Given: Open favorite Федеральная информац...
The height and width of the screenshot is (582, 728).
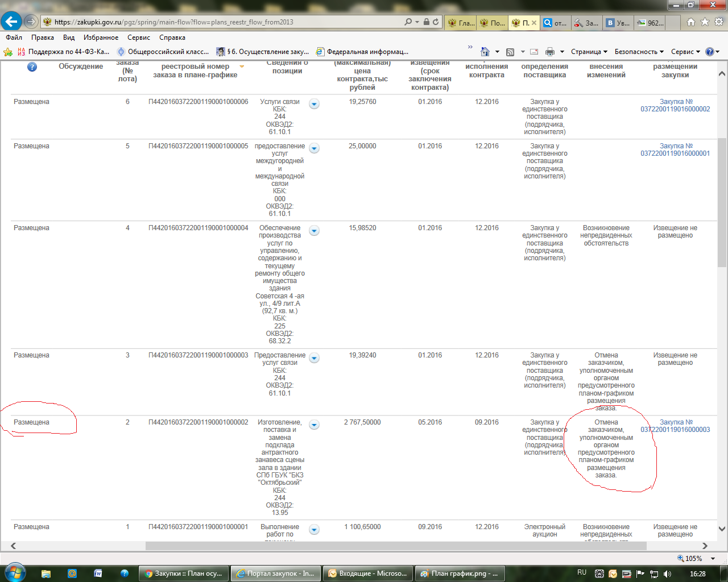Looking at the screenshot, I should tap(362, 52).
